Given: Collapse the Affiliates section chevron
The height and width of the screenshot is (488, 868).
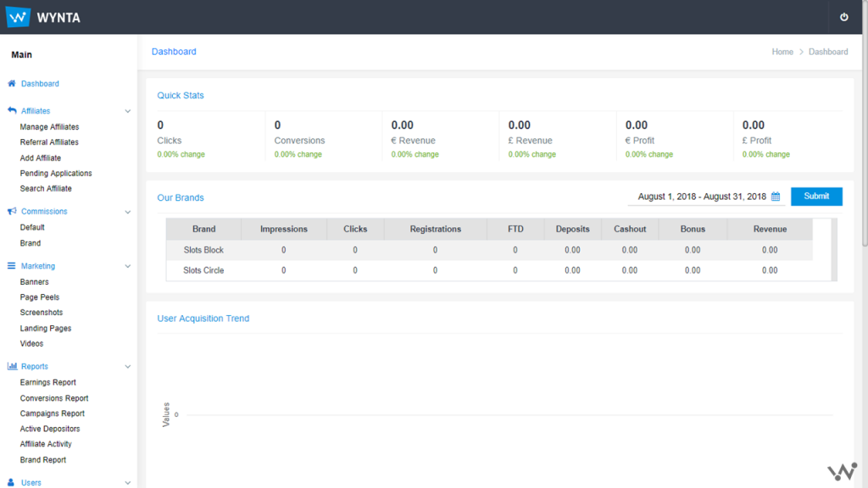Looking at the screenshot, I should tap(128, 111).
